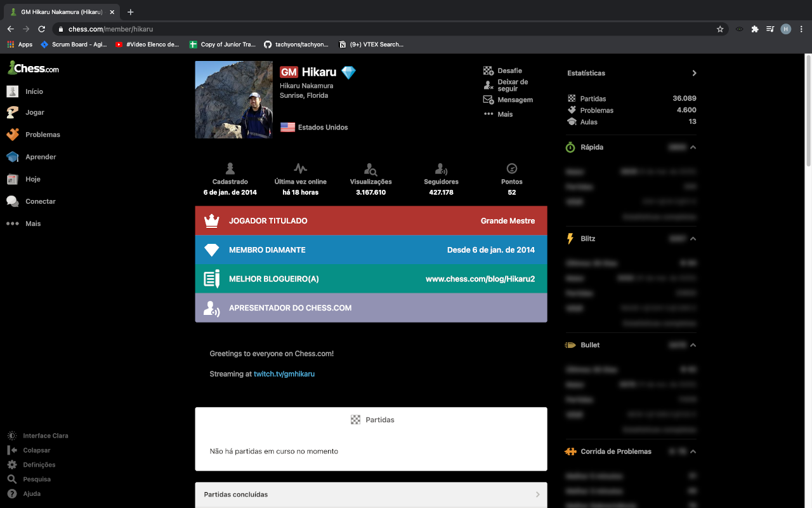812x508 pixels.
Task: Go back in the browser
Action: [11, 29]
